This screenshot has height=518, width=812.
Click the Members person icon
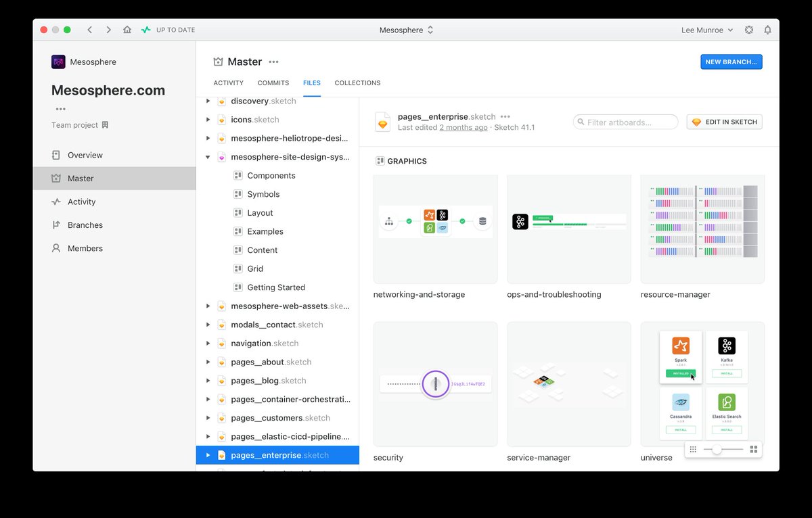[56, 248]
